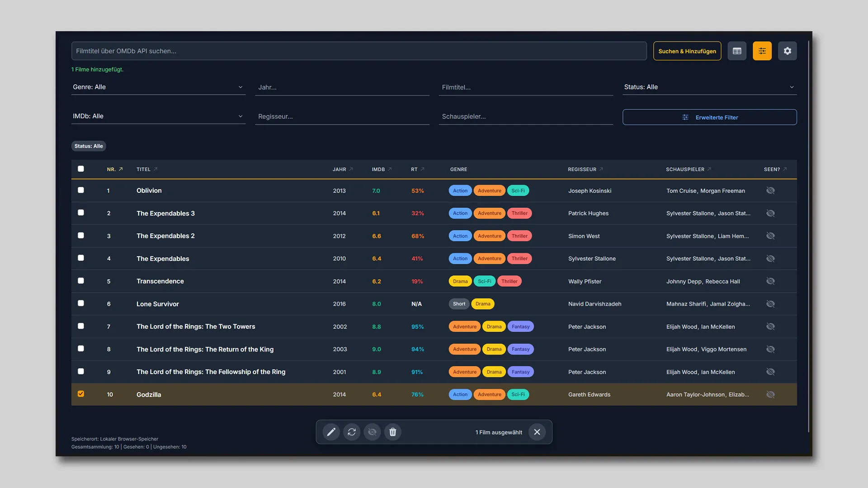Toggle seen status for The Expendables 3
The image size is (868, 488).
tap(771, 213)
